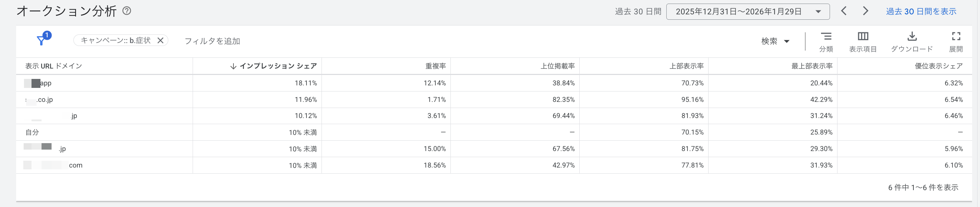Sort by 最上部表示率 column header
The image size is (980, 207).
[x=812, y=66]
